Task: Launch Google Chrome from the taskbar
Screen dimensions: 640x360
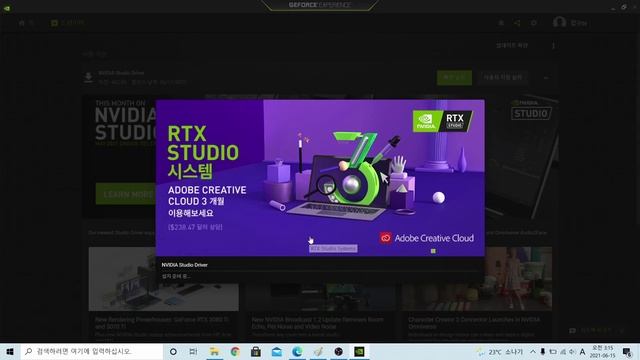Action: click(x=235, y=351)
